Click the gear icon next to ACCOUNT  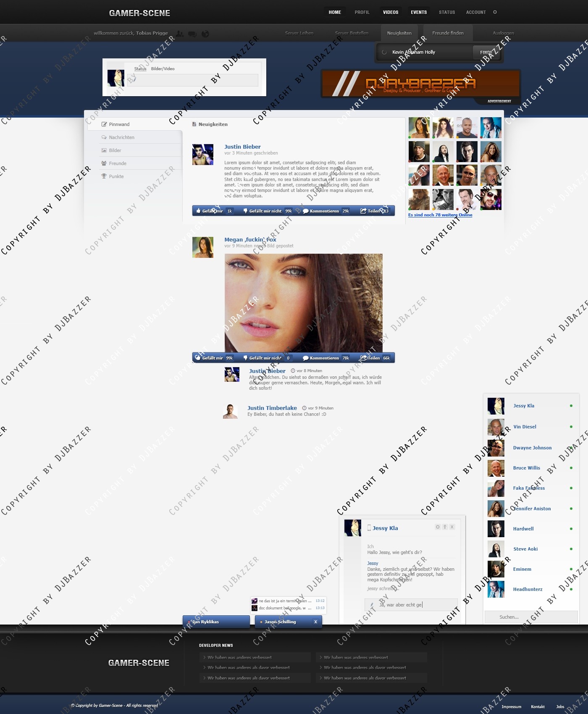(495, 12)
